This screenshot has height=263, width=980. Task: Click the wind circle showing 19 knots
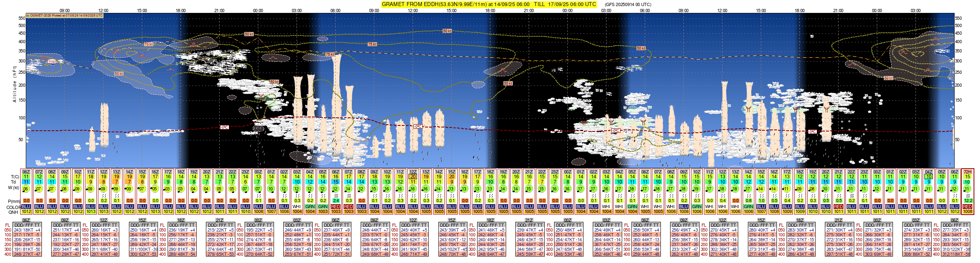pos(697,189)
